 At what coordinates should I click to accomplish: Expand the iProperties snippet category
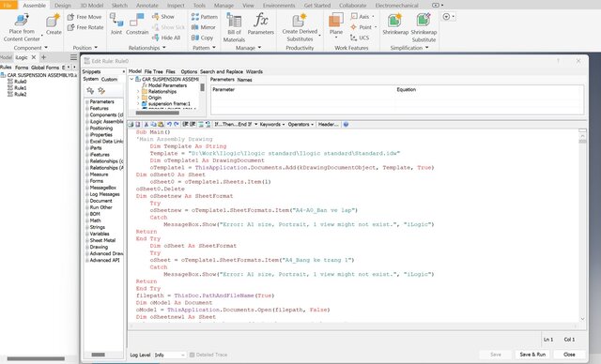(x=87, y=135)
